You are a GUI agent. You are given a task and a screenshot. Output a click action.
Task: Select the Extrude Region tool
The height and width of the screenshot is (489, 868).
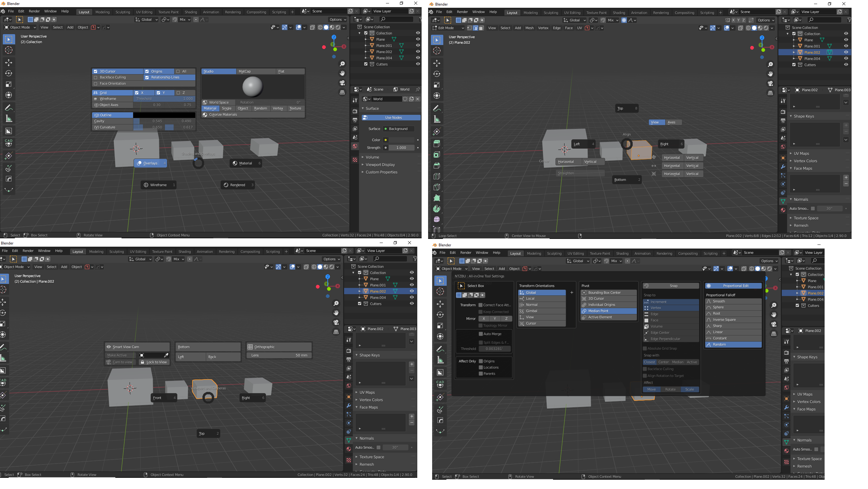coord(437,143)
